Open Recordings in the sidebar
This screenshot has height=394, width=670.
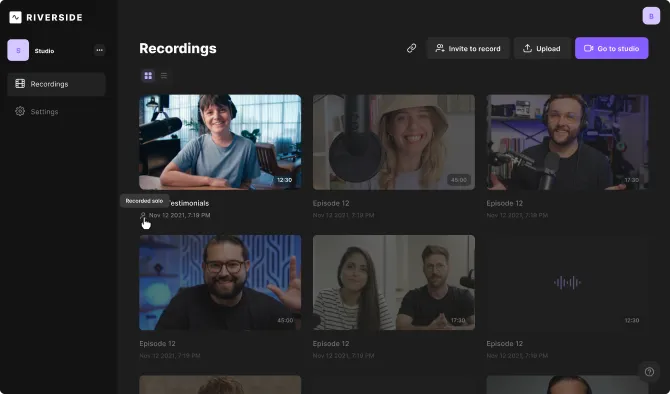(x=56, y=84)
